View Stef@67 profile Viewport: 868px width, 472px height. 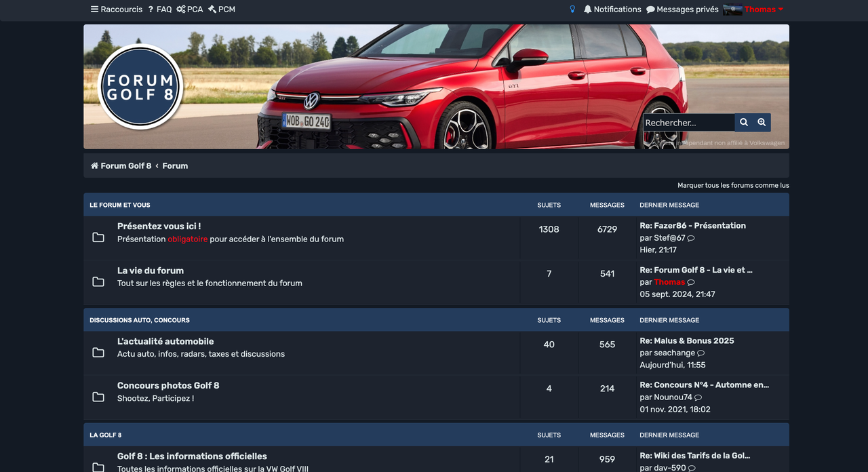[x=669, y=238]
